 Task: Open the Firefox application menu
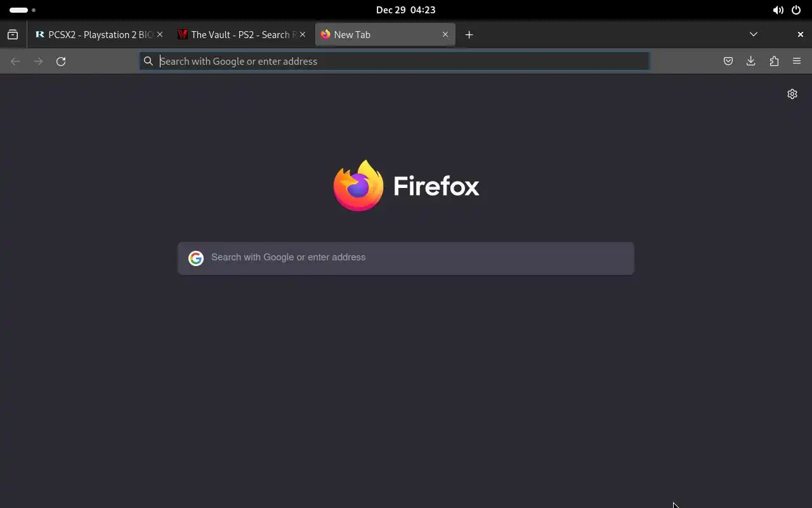pyautogui.click(x=797, y=62)
